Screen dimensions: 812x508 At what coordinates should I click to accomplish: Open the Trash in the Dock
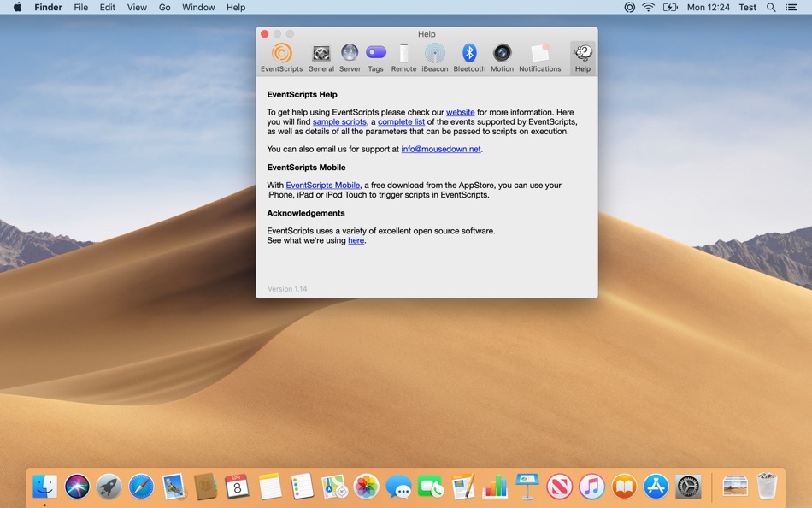tap(767, 487)
